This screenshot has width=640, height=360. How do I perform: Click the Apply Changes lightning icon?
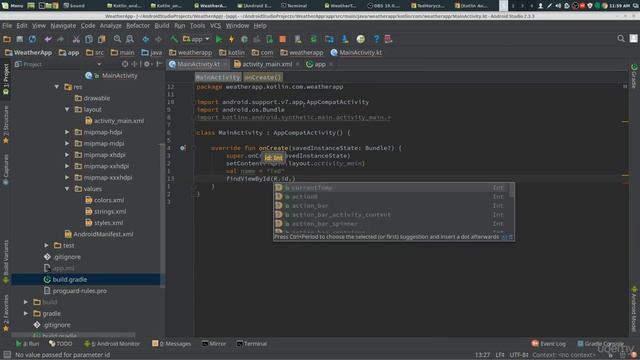pos(231,39)
